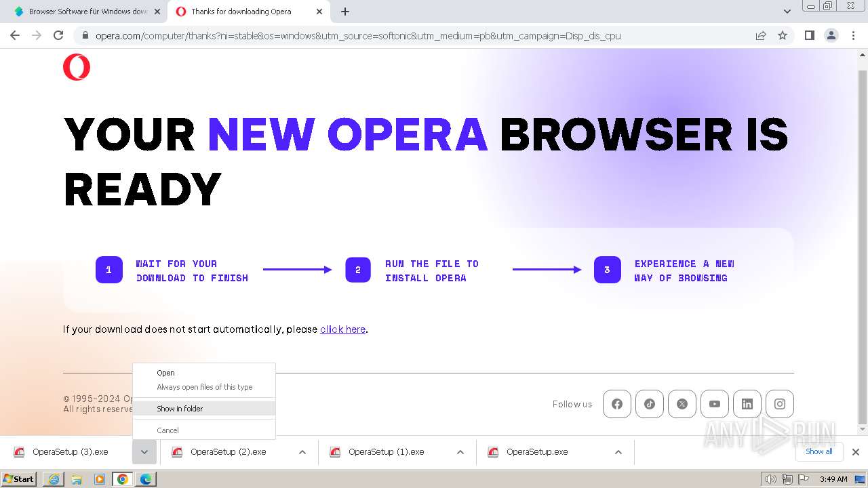Image resolution: width=868 pixels, height=488 pixels.
Task: Click the OperaSetup (2).exe download item
Action: tap(228, 452)
